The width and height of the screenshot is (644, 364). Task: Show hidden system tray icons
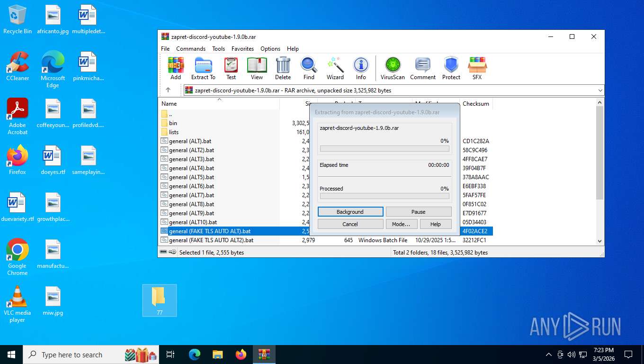549,355
